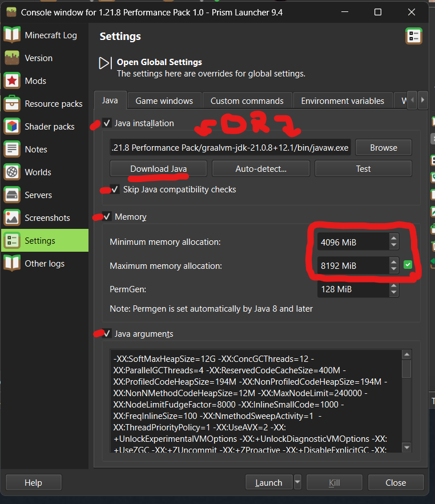Disable Skip Java compatibility checks
Viewport: 435px width, 504px height.
click(x=115, y=189)
